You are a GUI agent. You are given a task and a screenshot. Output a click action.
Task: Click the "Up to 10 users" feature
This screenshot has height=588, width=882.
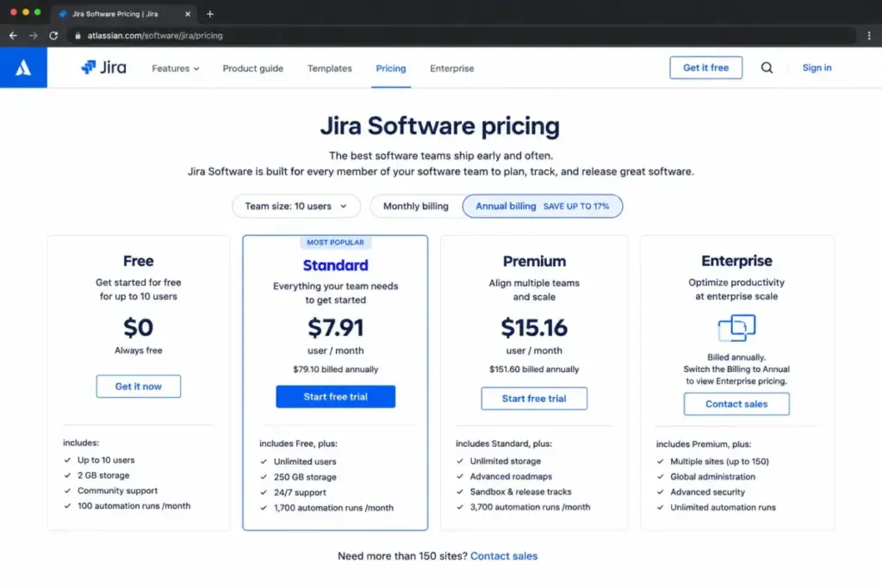(106, 460)
